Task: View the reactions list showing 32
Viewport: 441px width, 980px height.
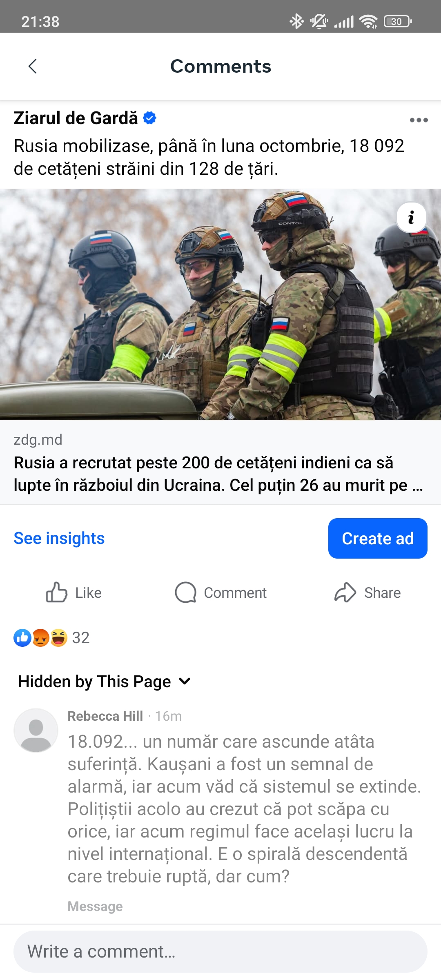Action: (x=52, y=637)
